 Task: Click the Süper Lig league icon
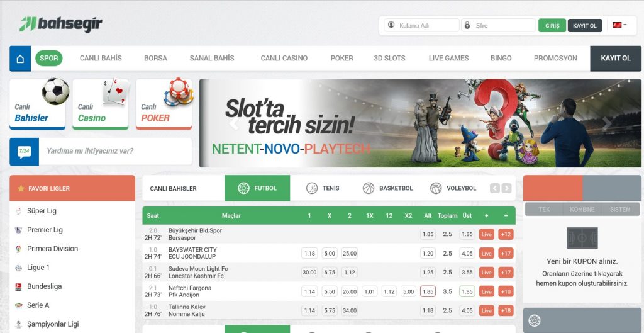(18, 212)
